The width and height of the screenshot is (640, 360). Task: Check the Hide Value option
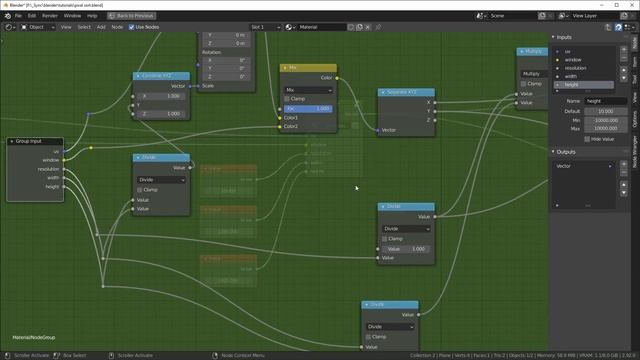[x=587, y=139]
